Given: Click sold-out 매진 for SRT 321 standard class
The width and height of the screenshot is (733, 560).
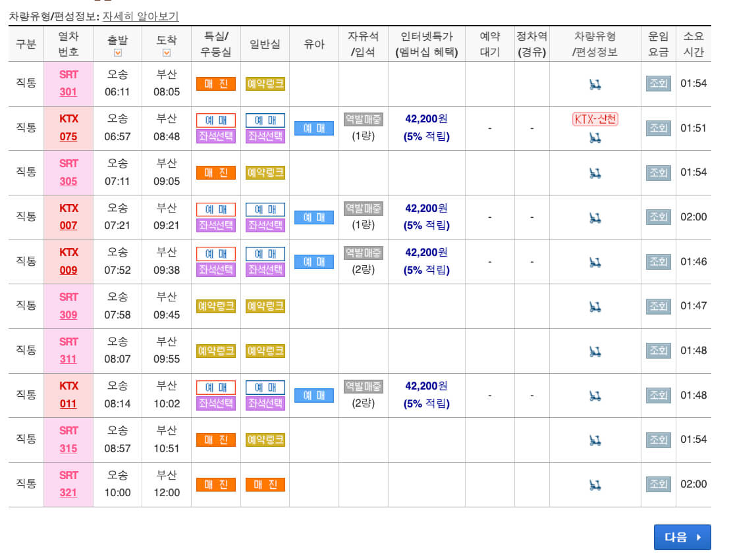Looking at the screenshot, I should coord(265,485).
